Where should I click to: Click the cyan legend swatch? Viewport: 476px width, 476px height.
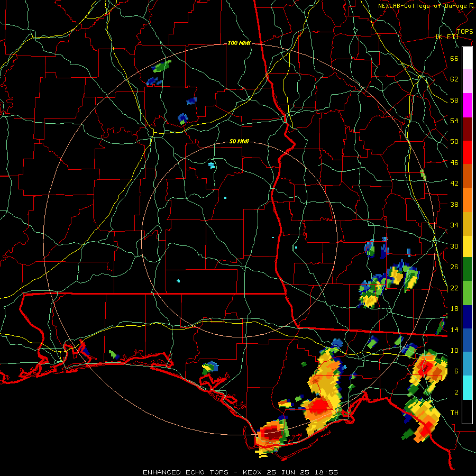click(467, 388)
